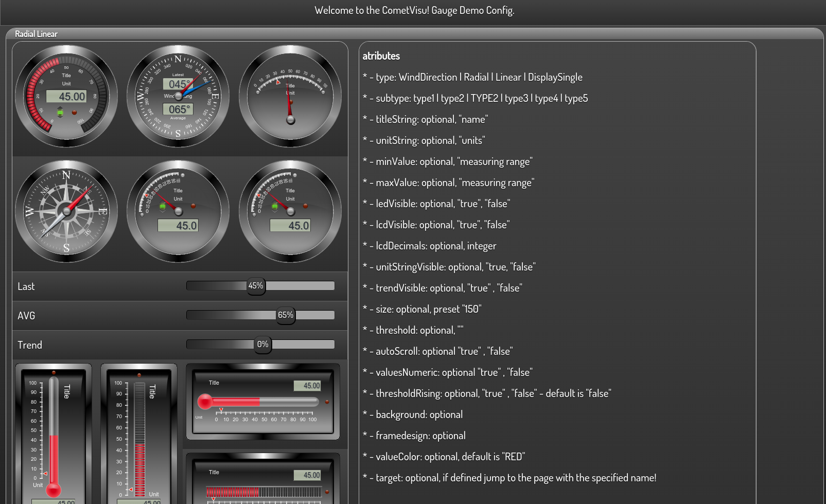Click the 'autoScroll: optional' attribute line
826x504 pixels.
(437, 351)
